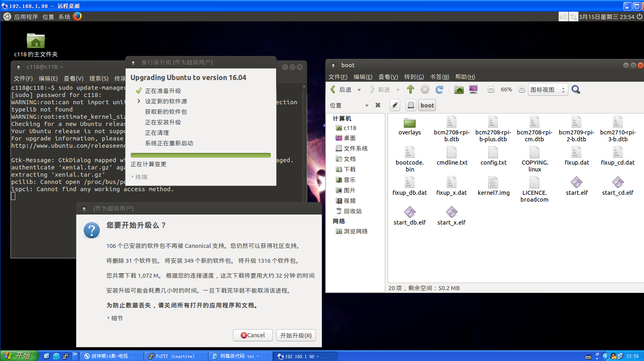Open 查看(V) menu in terminal window
The height and width of the screenshot is (361, 644).
click(74, 78)
